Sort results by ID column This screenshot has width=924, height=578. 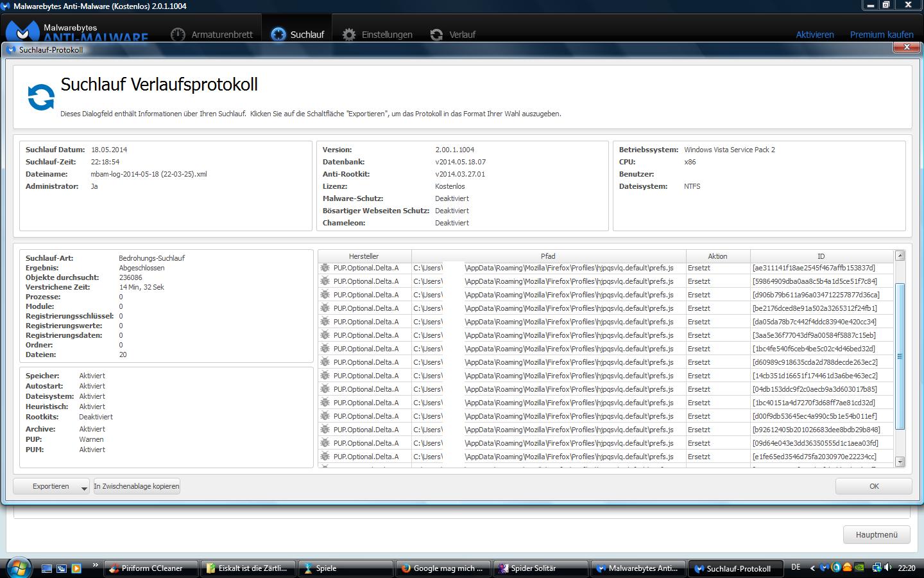821,256
